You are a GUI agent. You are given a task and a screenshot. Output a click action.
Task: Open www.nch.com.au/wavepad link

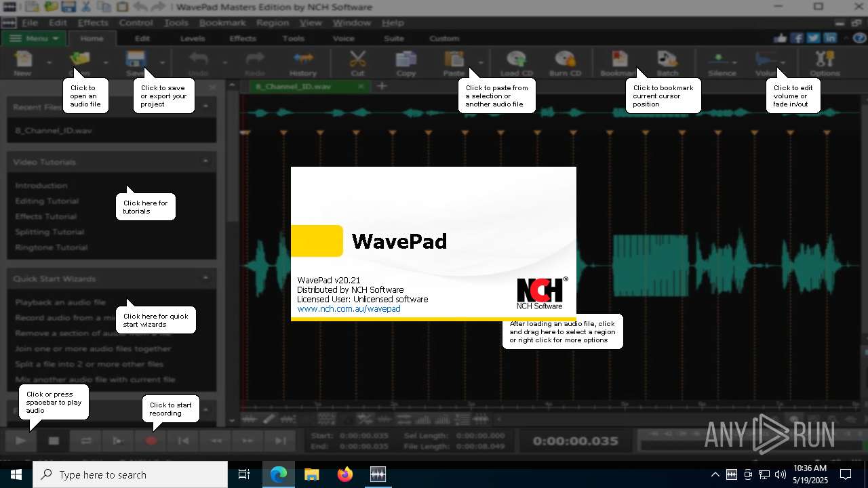(349, 308)
